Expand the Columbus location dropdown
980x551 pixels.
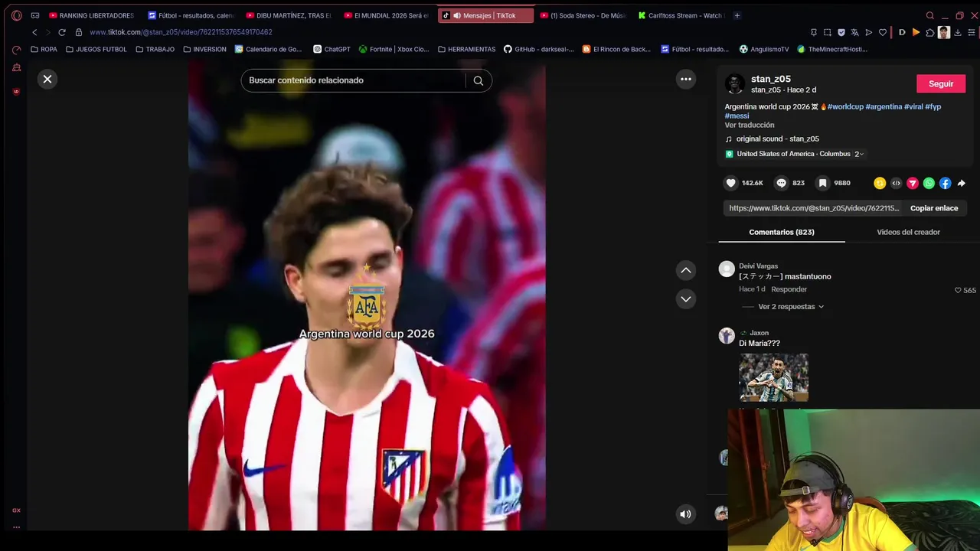pyautogui.click(x=859, y=154)
